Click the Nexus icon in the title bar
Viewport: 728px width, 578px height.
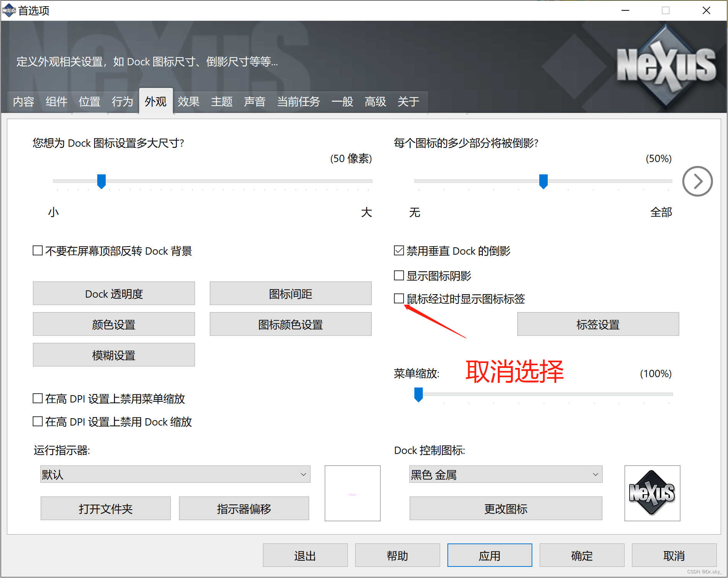[x=9, y=10]
